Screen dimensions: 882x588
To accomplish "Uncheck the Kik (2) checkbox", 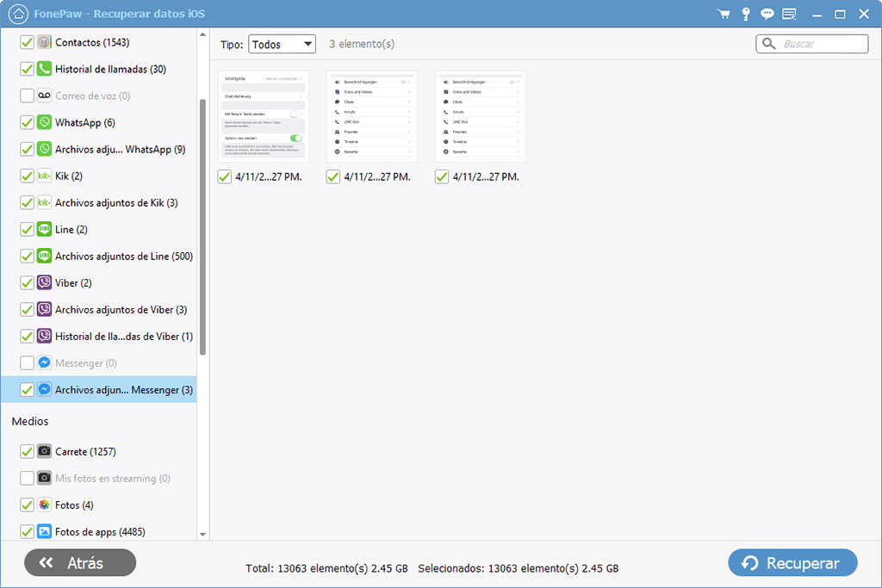I will coord(27,176).
